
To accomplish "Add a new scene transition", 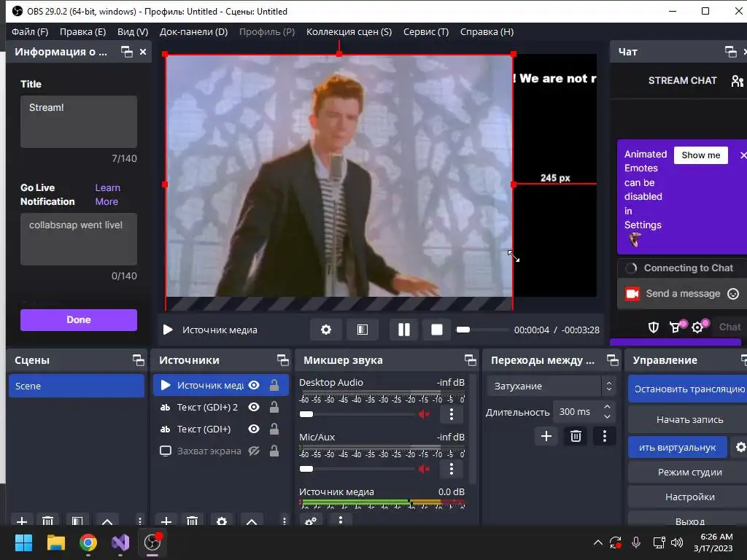I will click(546, 436).
